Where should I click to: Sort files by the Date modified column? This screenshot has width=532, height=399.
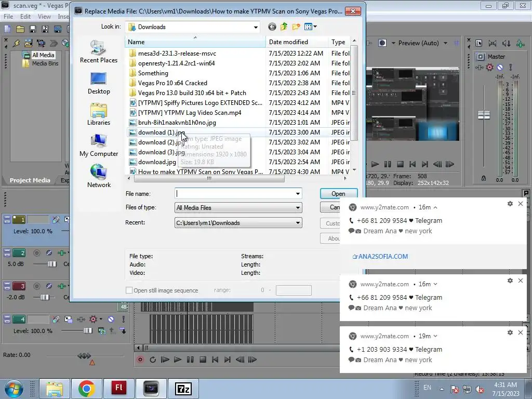click(297, 42)
